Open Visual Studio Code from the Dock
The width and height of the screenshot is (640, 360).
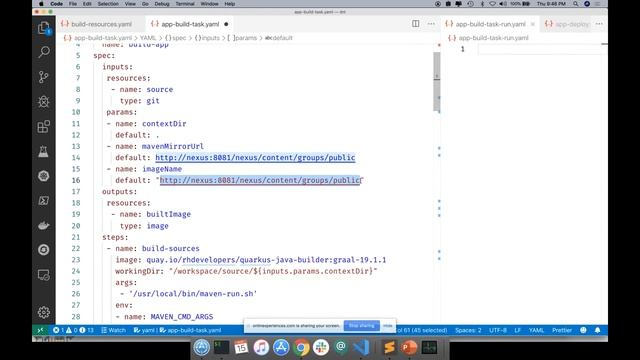362,347
